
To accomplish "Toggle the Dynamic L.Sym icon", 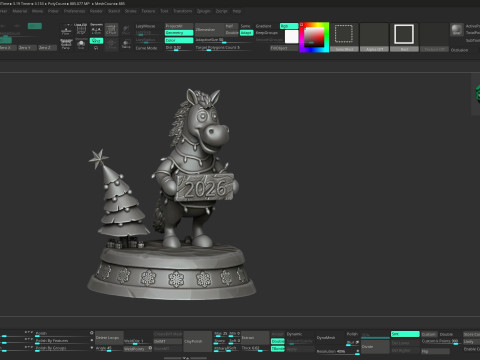I will (x=96, y=29).
